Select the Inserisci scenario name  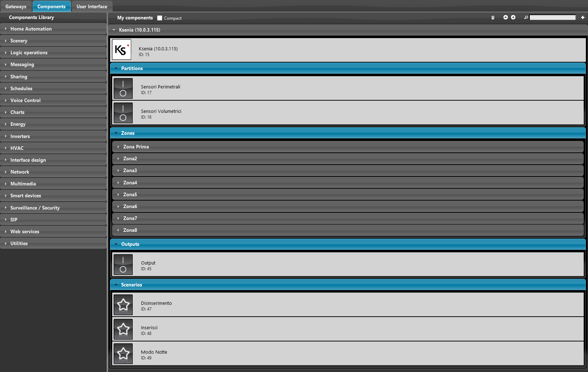149,327
